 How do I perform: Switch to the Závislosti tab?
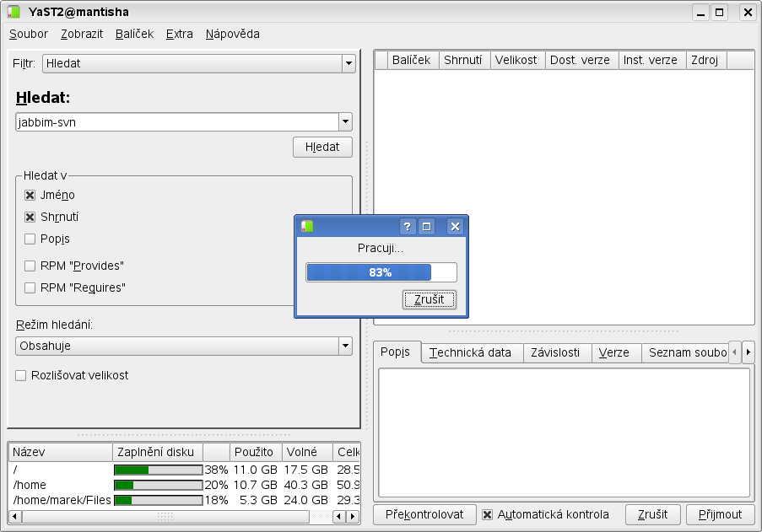click(555, 353)
